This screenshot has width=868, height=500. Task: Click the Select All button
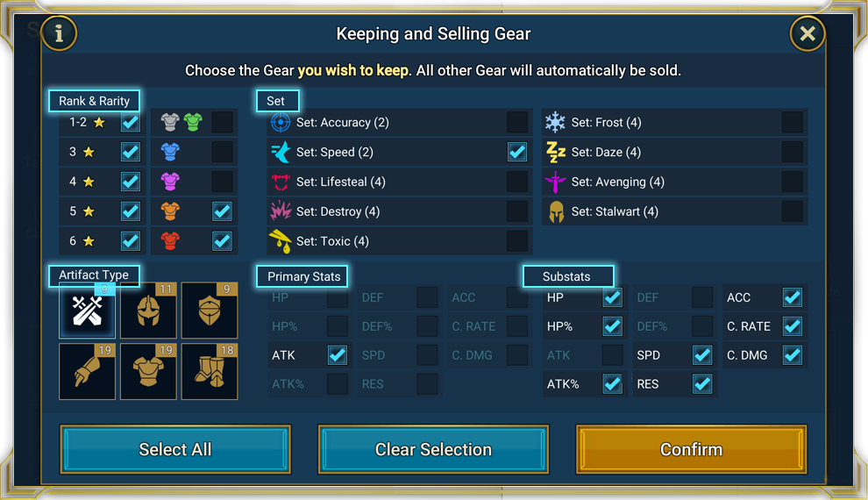[x=175, y=449]
